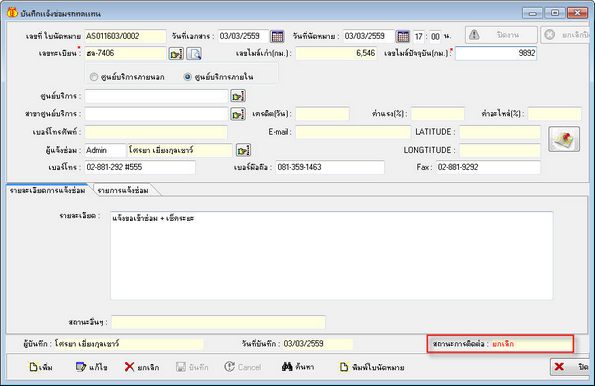Click the service center telephone number field
Image resolution: width=595 pixels, height=386 pixels.
tap(156, 132)
